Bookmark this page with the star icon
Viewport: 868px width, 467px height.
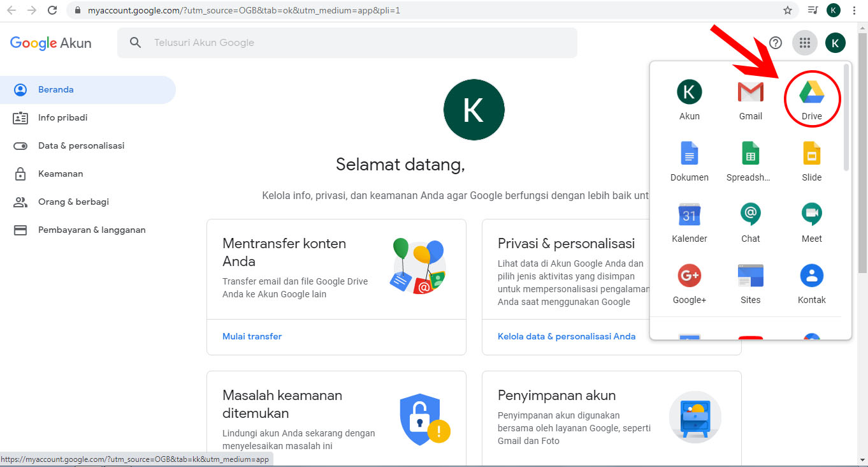click(788, 10)
